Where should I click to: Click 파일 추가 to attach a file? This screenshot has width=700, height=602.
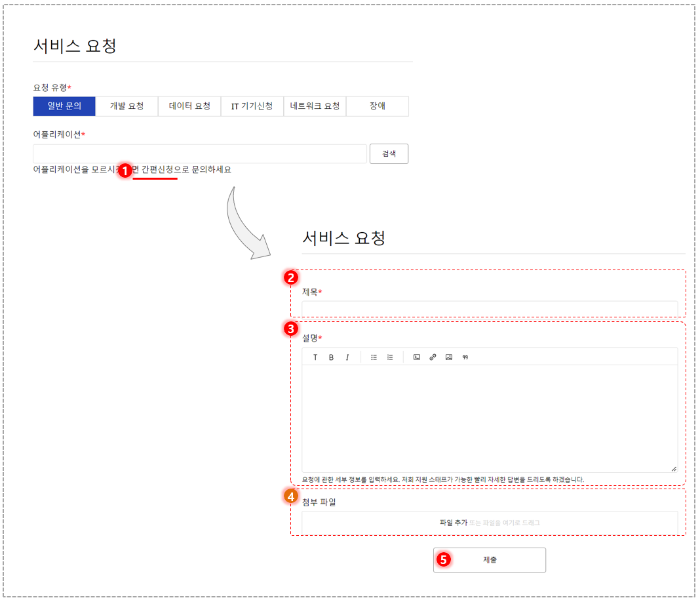[x=453, y=523]
